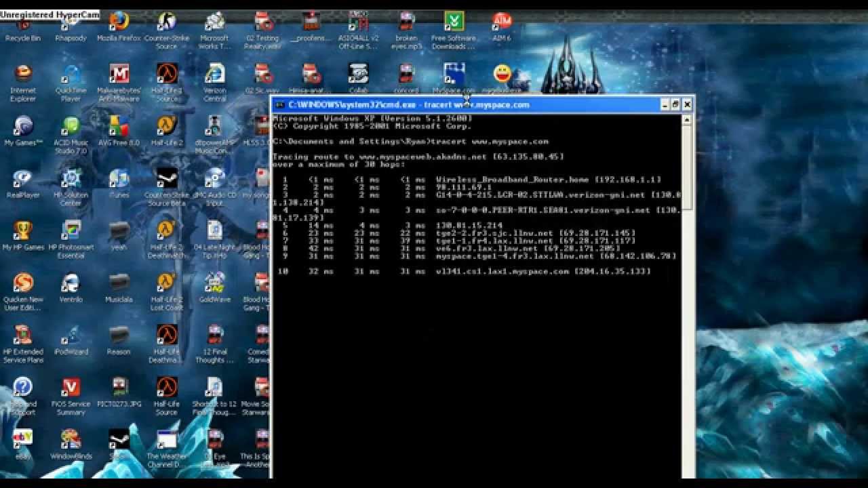Select the Quicken New User Edition icon
Image resolution: width=868 pixels, height=488 pixels.
(23, 292)
